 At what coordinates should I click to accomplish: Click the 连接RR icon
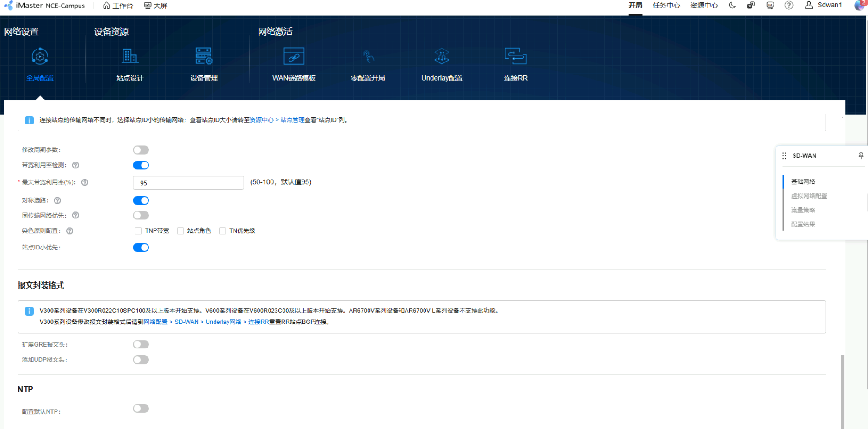tap(515, 57)
